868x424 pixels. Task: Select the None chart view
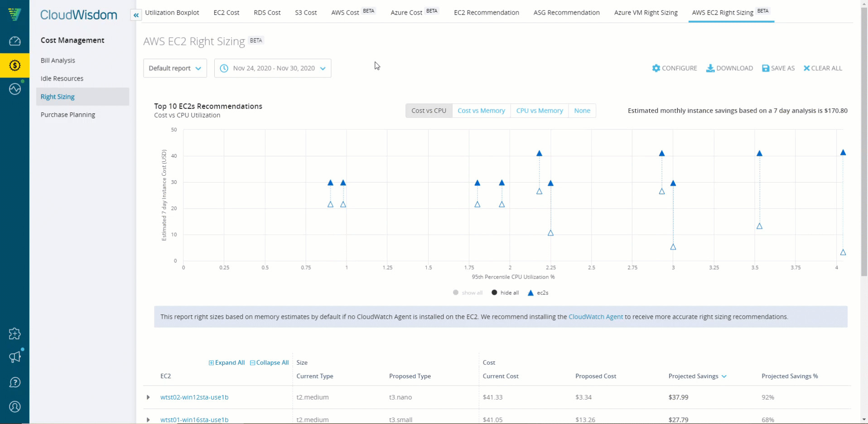tap(582, 111)
